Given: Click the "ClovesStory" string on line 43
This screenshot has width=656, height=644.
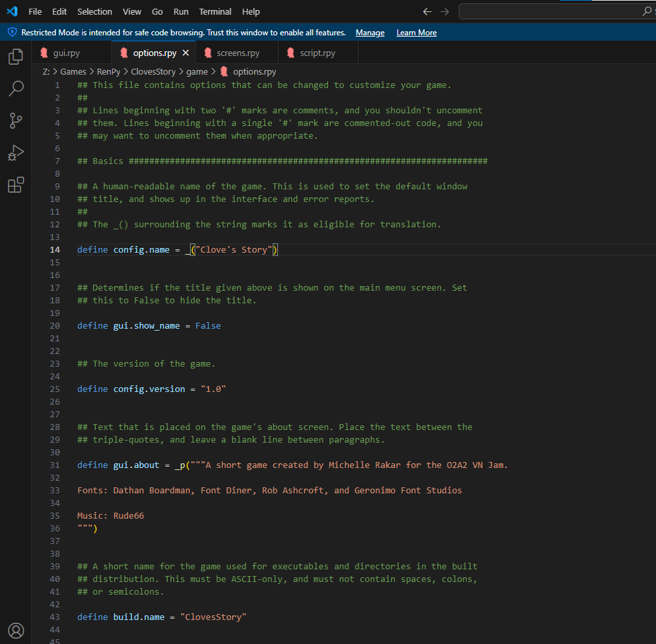Looking at the screenshot, I should (x=213, y=617).
